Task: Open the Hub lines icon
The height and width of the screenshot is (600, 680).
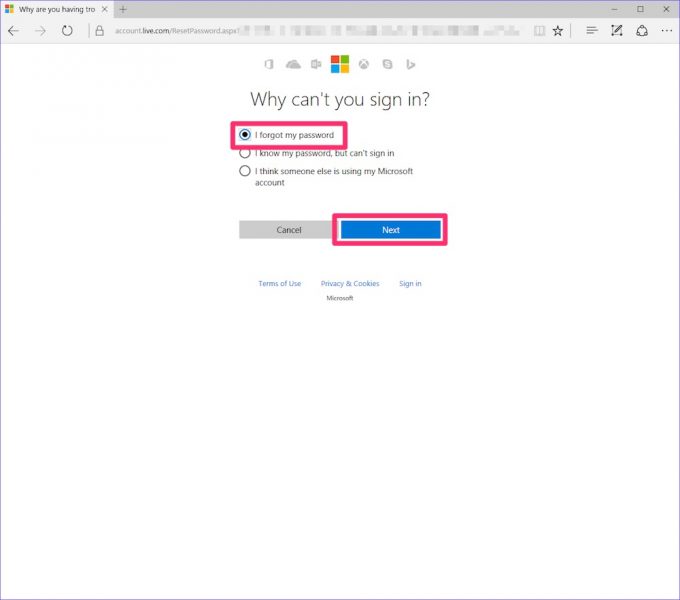Action: click(592, 30)
